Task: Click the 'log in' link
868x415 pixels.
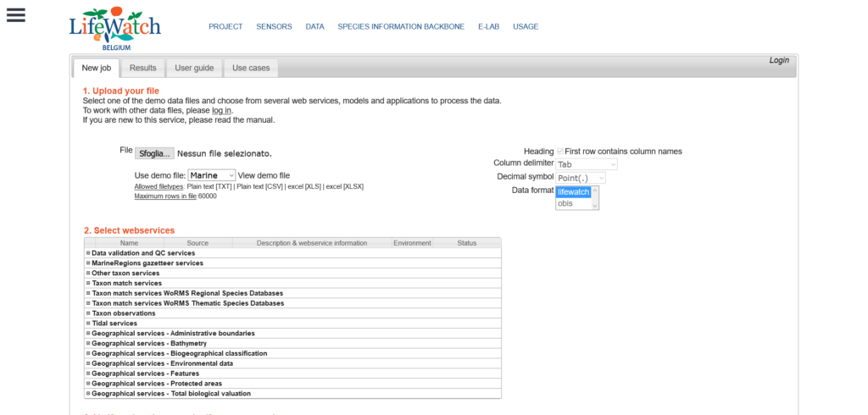Action: (x=221, y=110)
